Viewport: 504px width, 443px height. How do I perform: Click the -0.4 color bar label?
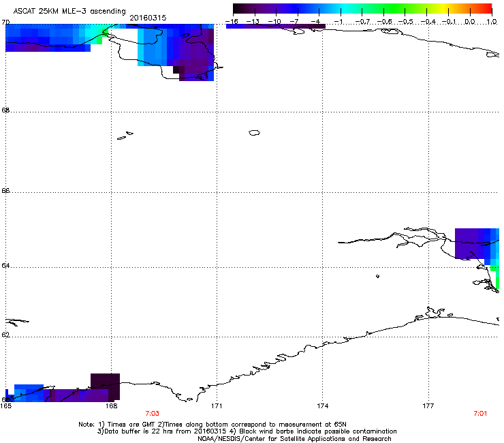click(x=428, y=22)
